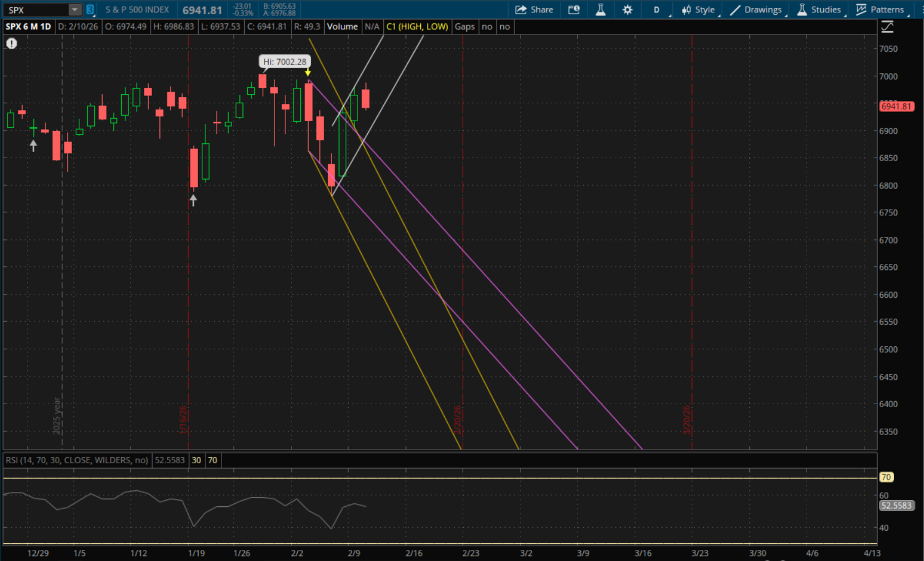The image size is (924, 561).
Task: Click the C1 (HIGH, LOW) study label
Action: click(416, 26)
